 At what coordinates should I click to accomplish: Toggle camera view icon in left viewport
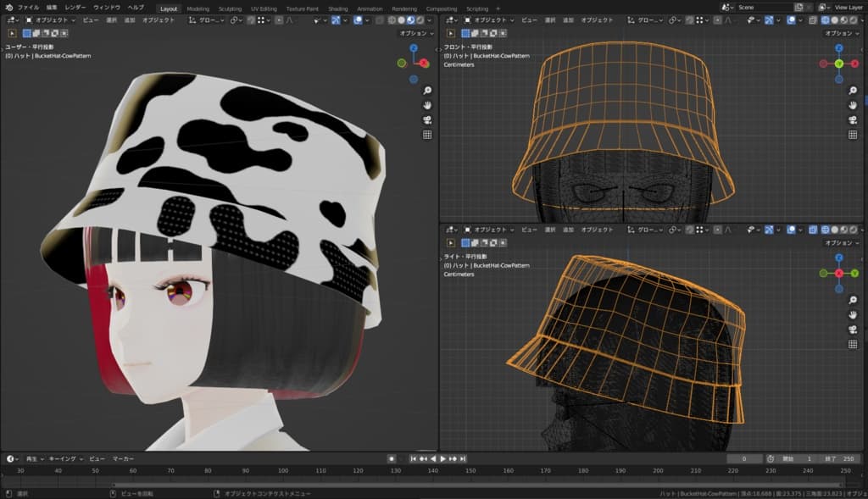click(427, 119)
